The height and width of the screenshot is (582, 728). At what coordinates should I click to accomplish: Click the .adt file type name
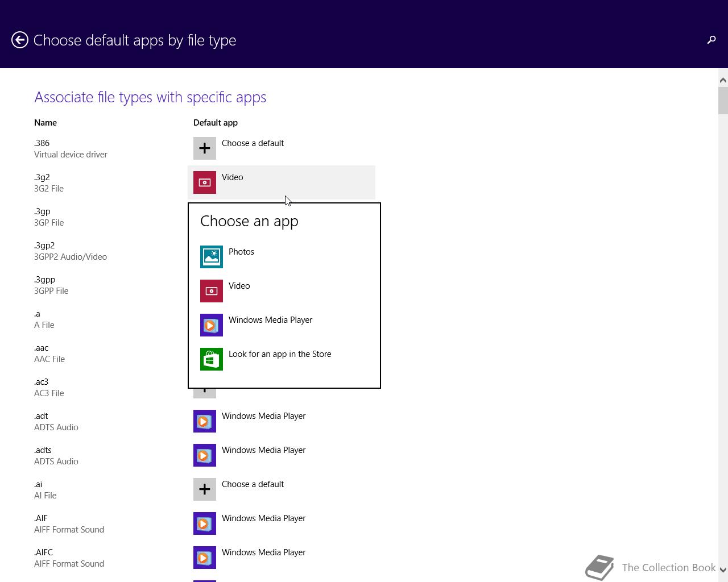pyautogui.click(x=41, y=416)
